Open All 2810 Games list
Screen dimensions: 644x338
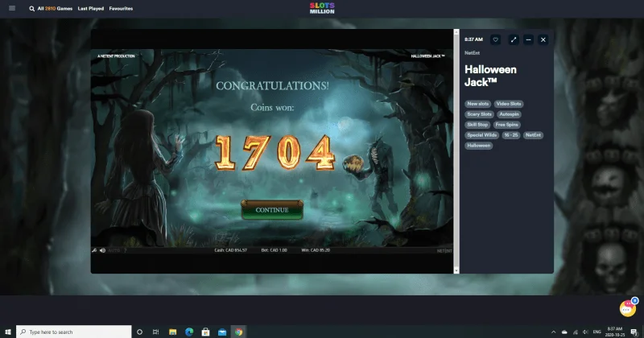[55, 9]
